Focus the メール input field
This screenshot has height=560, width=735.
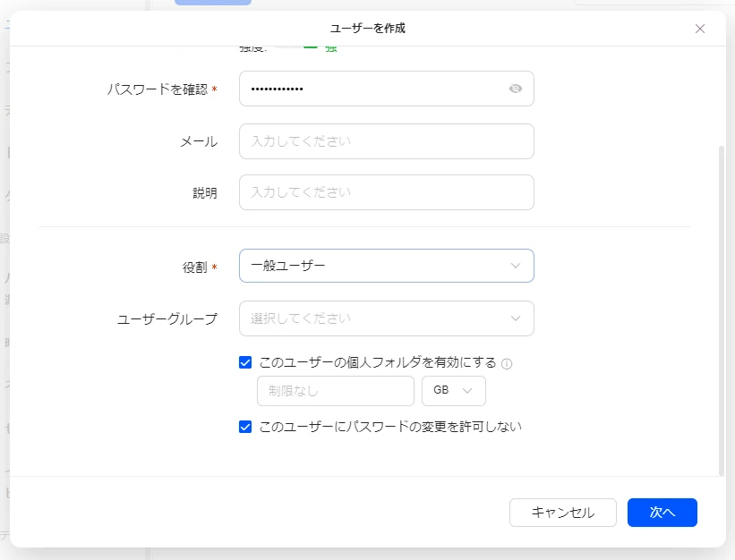pyautogui.click(x=386, y=141)
